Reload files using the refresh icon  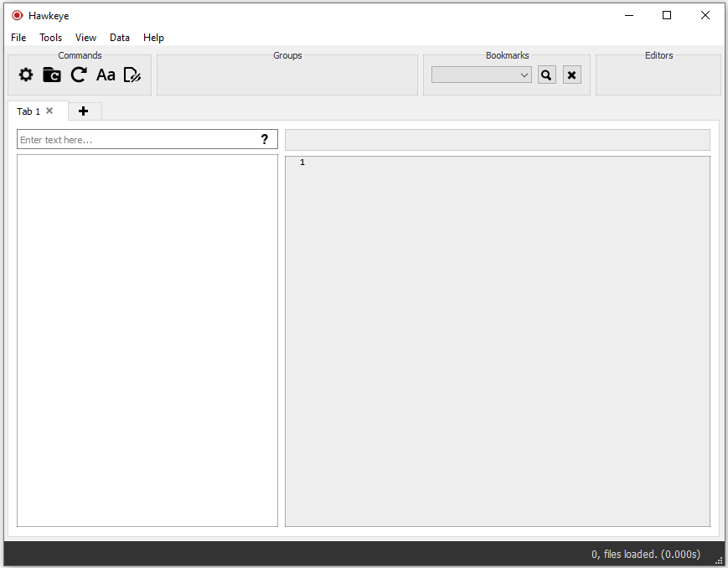[78, 75]
